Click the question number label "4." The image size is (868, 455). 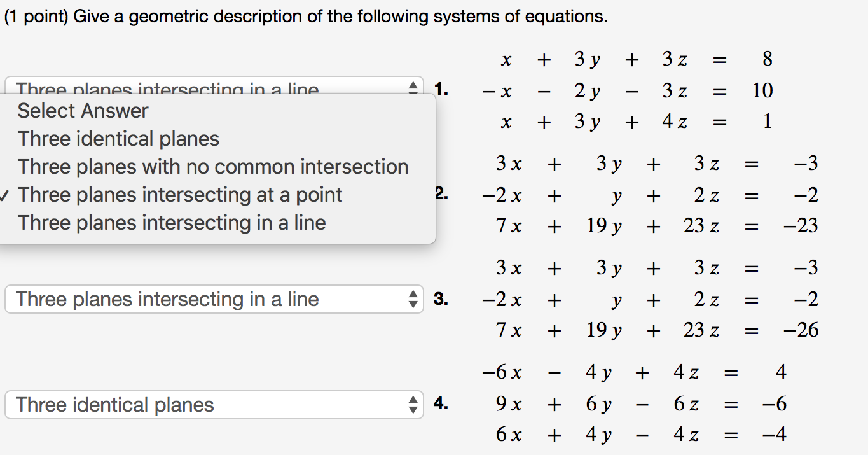[442, 405]
